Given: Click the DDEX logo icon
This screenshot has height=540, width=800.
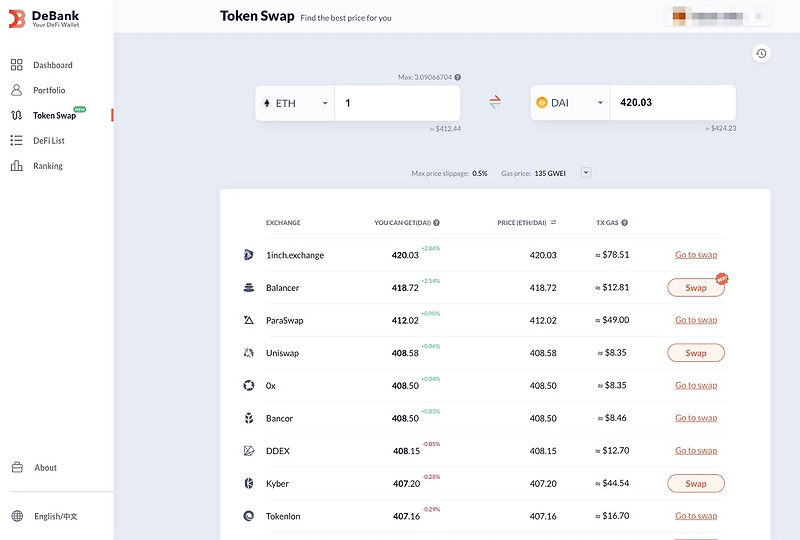Looking at the screenshot, I should click(x=248, y=451).
